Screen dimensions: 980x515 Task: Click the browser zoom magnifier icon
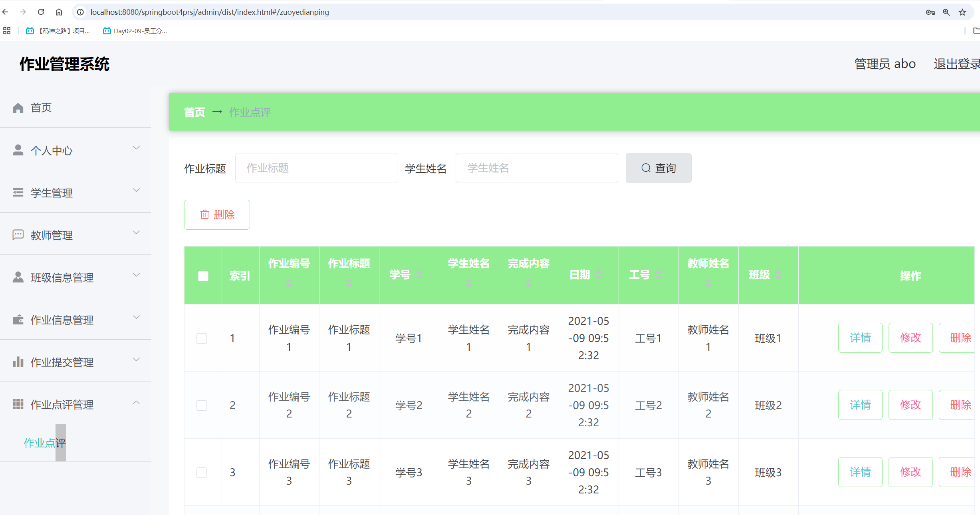(946, 12)
